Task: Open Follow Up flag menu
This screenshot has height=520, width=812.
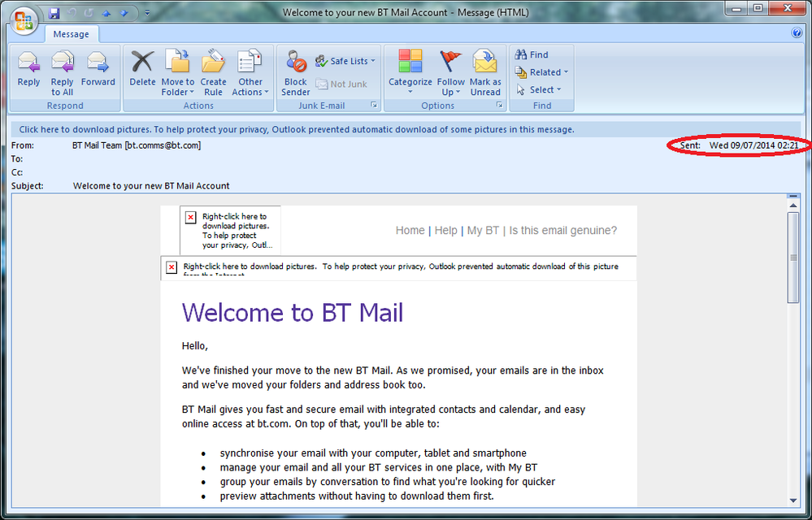Action: (450, 73)
